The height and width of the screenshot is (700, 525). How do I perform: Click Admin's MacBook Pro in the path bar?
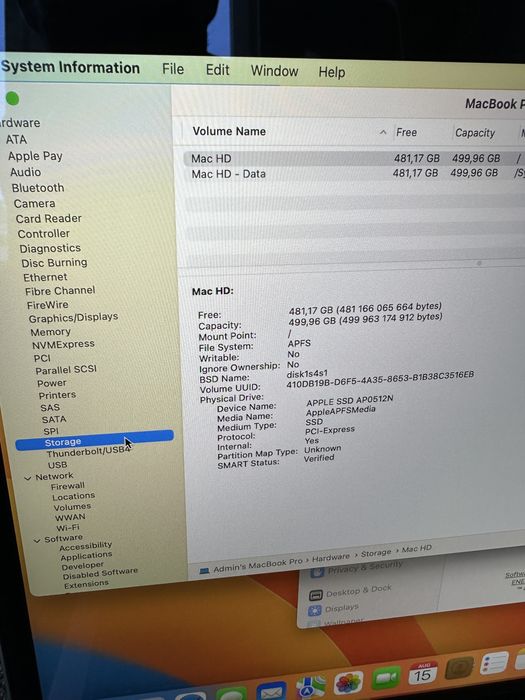(x=258, y=565)
